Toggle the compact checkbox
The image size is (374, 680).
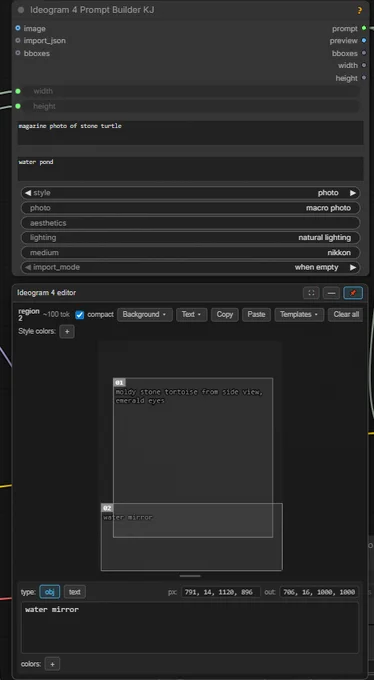[80, 315]
